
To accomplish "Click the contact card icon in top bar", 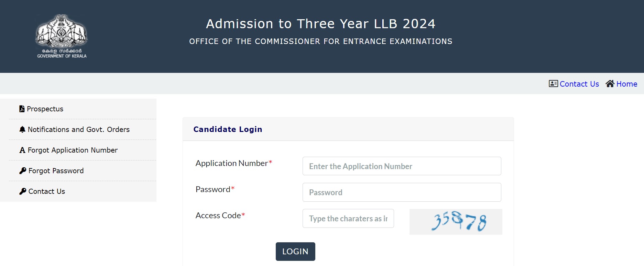I will 553,84.
